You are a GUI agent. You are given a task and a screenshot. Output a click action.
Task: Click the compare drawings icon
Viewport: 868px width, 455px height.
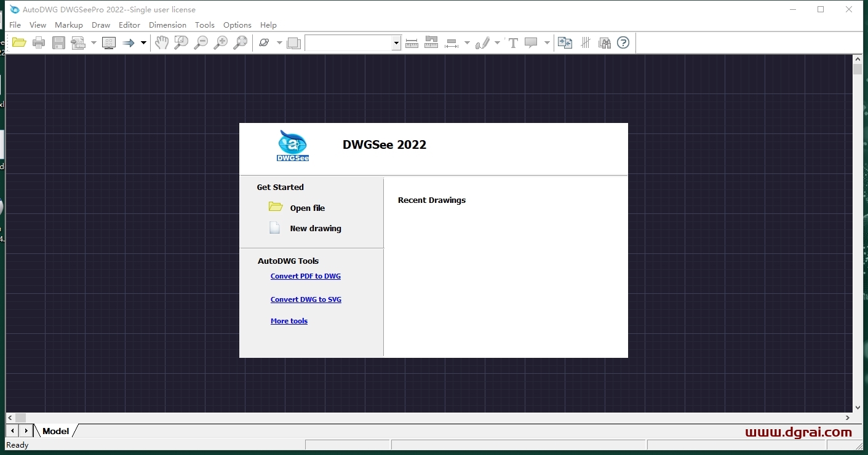pos(565,42)
